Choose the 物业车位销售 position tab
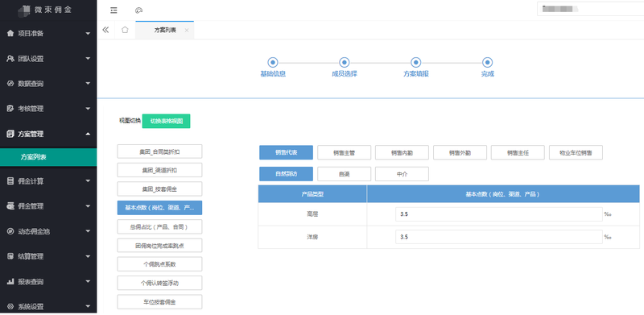Image resolution: width=644 pixels, height=315 pixels. click(x=576, y=152)
